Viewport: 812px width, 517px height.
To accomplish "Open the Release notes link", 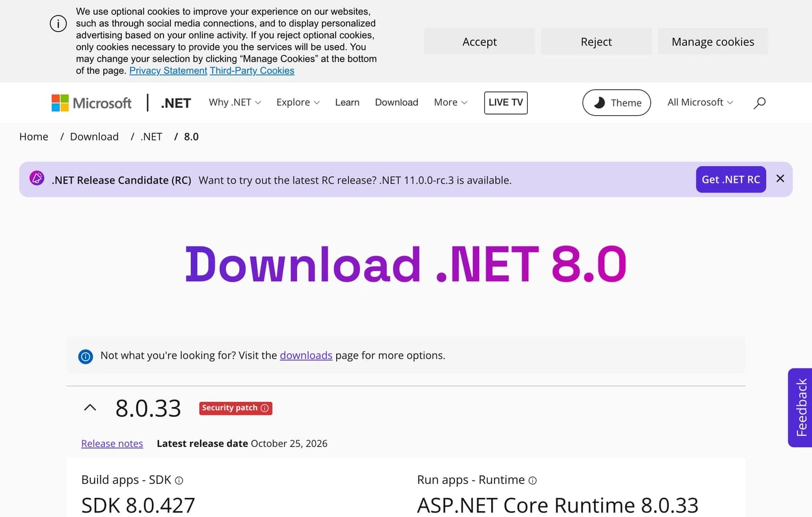I will 112,444.
